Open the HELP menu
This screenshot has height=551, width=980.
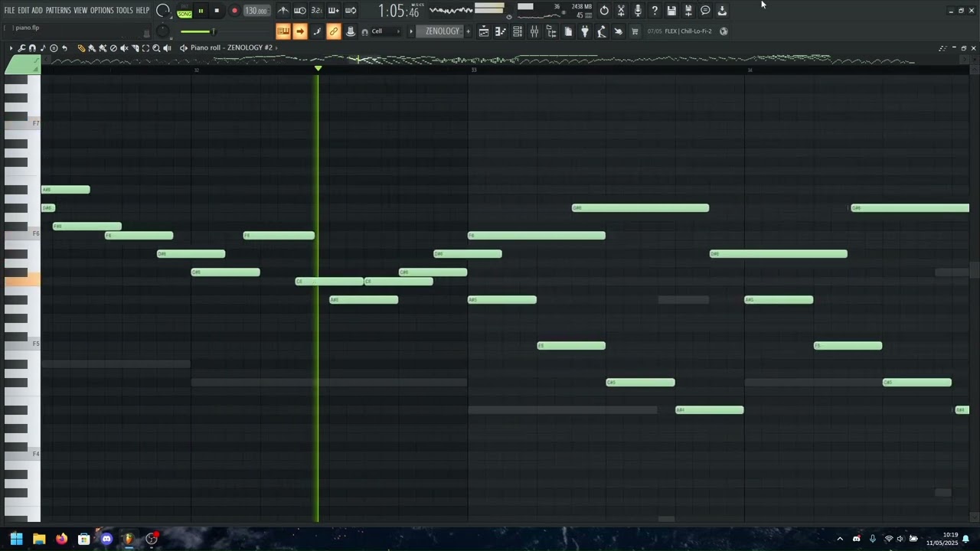143,11
